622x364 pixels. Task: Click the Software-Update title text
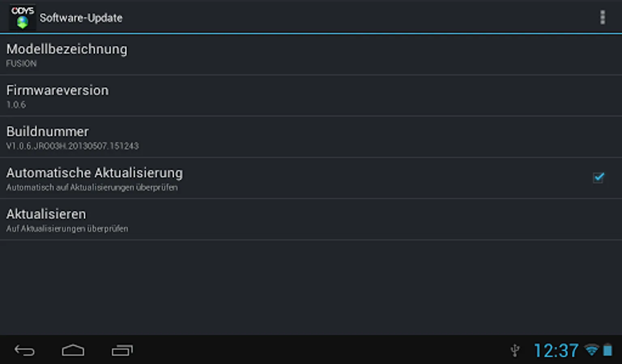click(x=81, y=18)
